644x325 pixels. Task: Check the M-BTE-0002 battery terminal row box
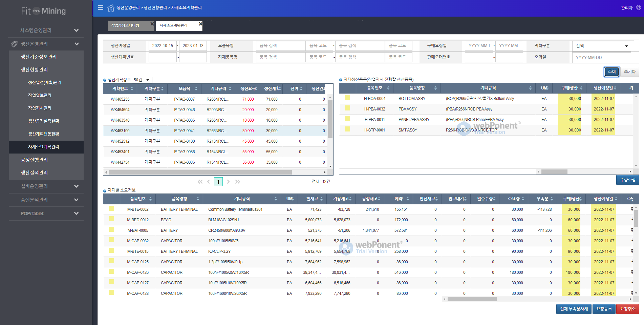pyautogui.click(x=111, y=209)
